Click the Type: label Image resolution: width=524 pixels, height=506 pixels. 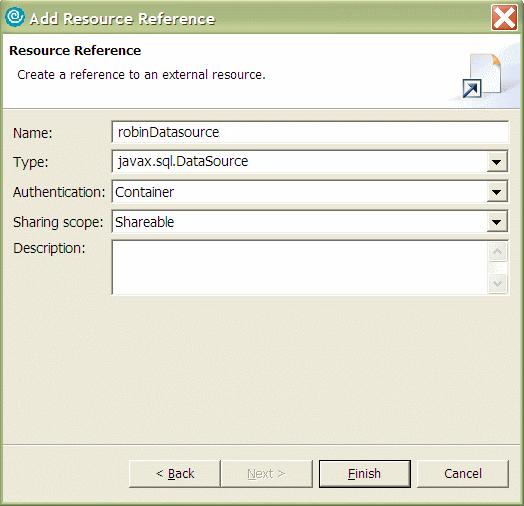pos(31,163)
